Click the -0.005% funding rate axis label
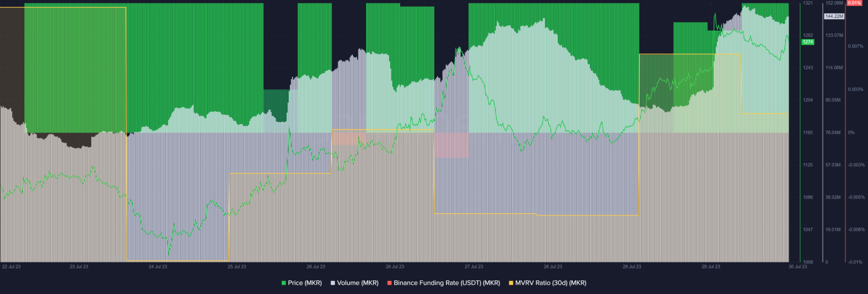868x294 pixels. pyautogui.click(x=856, y=197)
